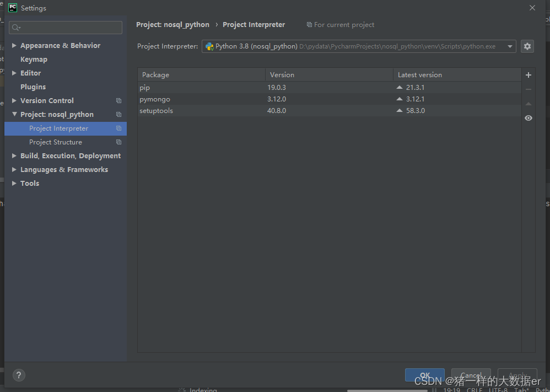Click the copy-settings icon next to Version Control

click(x=118, y=100)
